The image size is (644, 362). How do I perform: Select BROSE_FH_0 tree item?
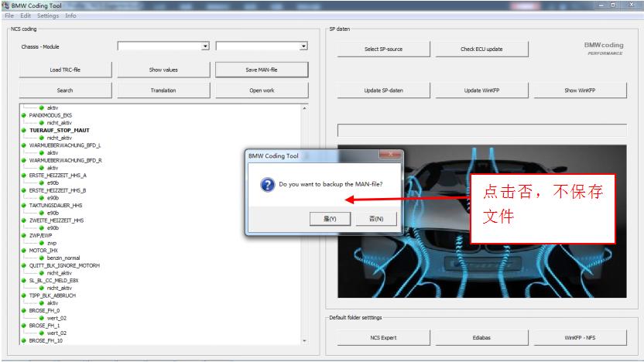pos(44,311)
